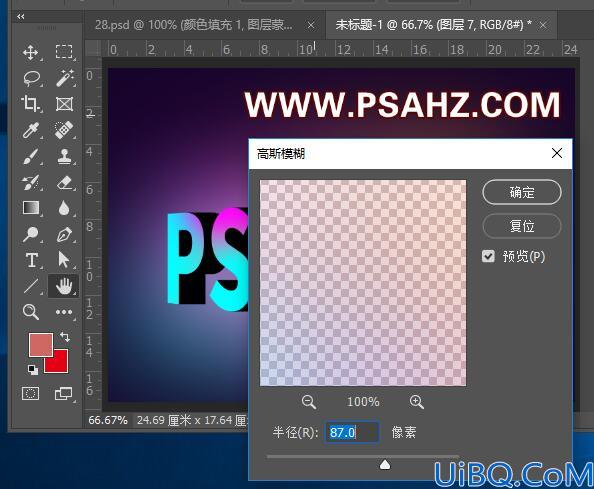
Task: Change the screen mode
Action: click(x=64, y=394)
